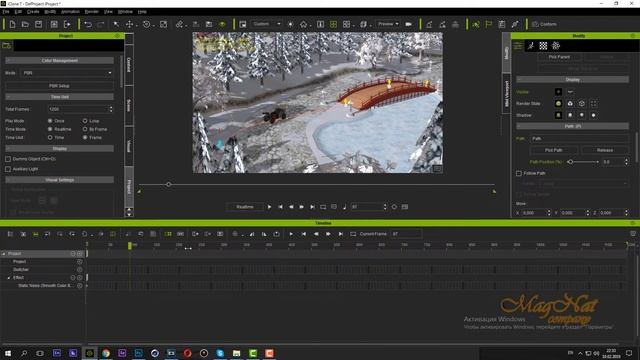The width and height of the screenshot is (640, 360).
Task: Choose the Select Object arrow tool
Action: pyautogui.click(x=116, y=24)
